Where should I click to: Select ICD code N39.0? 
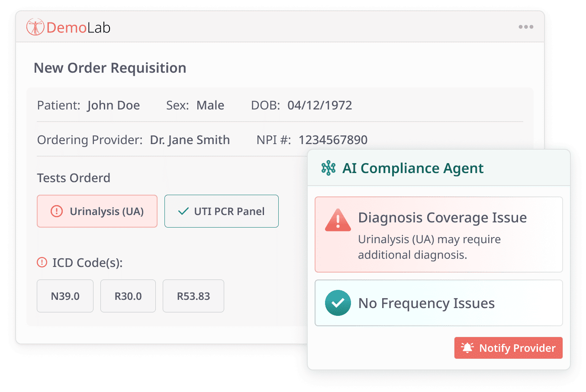pos(65,296)
